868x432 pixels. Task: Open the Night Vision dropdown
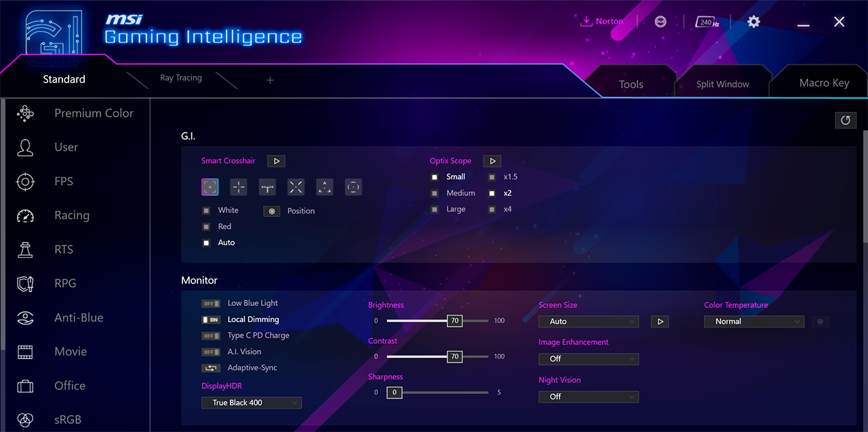pyautogui.click(x=589, y=397)
